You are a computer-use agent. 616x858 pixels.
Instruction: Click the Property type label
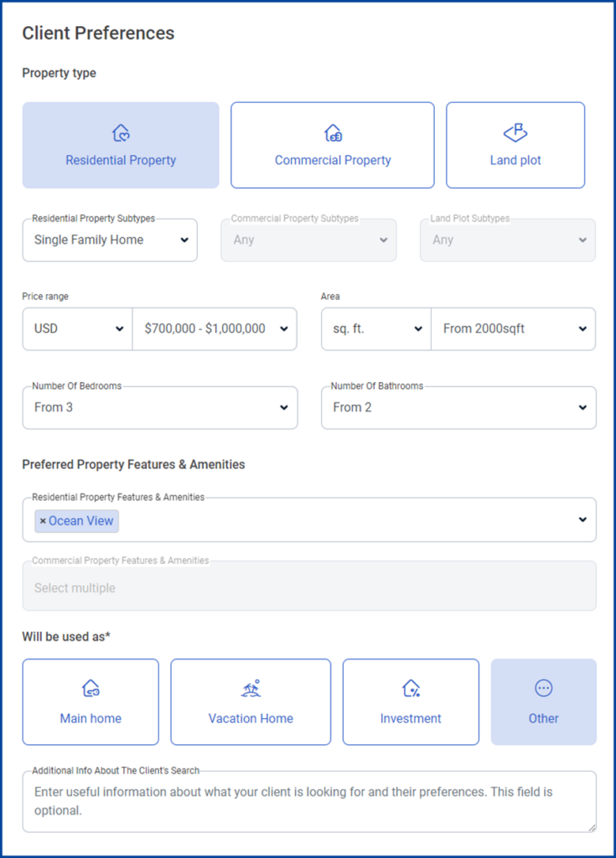click(60, 74)
